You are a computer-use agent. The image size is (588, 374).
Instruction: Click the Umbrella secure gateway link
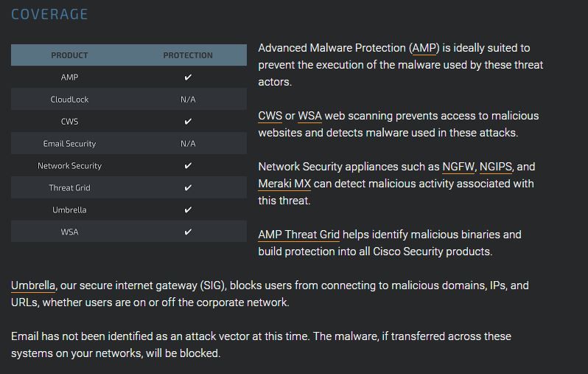click(x=33, y=285)
